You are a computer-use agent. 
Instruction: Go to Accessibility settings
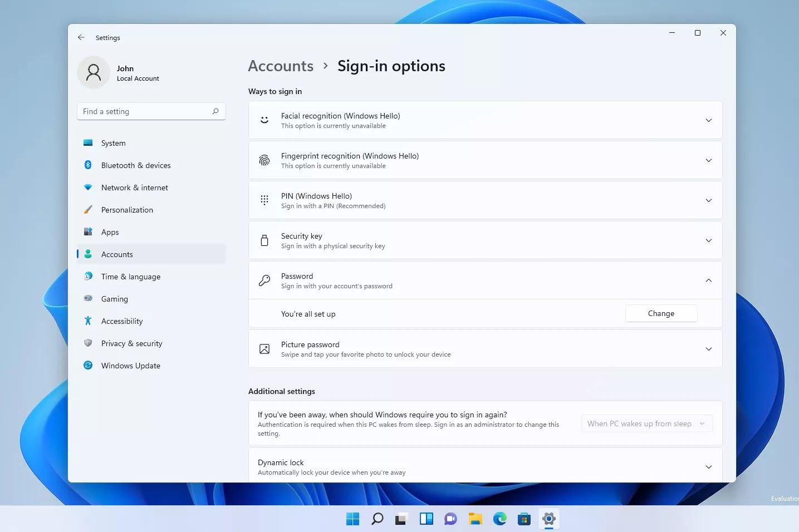(x=151, y=321)
